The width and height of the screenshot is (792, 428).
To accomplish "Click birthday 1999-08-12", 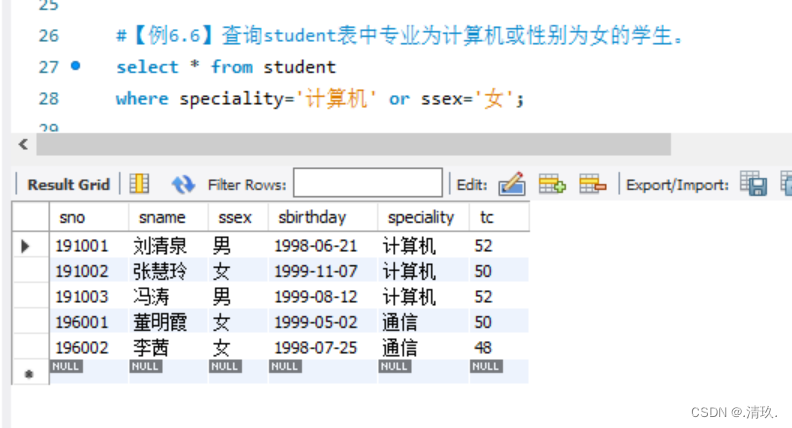I will 316,297.
